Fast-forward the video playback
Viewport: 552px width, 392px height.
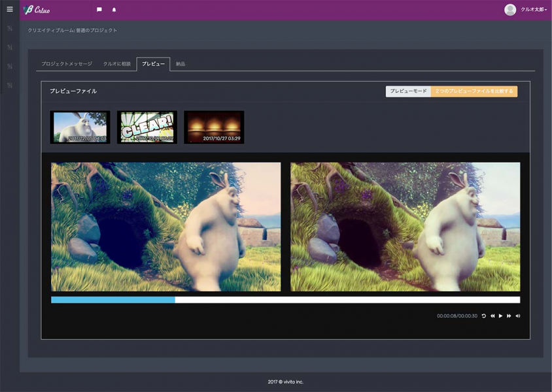[x=509, y=316]
